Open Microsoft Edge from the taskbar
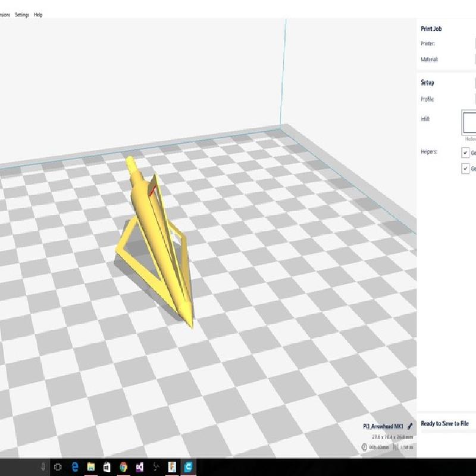This screenshot has width=476, height=476. point(75,467)
